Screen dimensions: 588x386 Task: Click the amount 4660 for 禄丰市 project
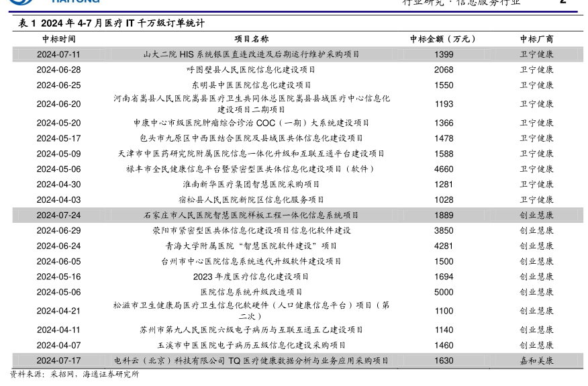coord(443,169)
